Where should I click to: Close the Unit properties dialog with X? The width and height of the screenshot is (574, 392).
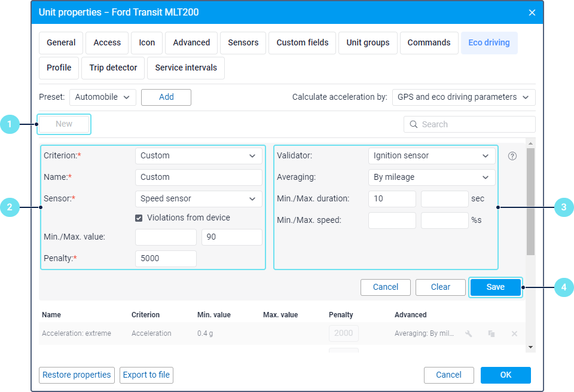click(x=532, y=13)
